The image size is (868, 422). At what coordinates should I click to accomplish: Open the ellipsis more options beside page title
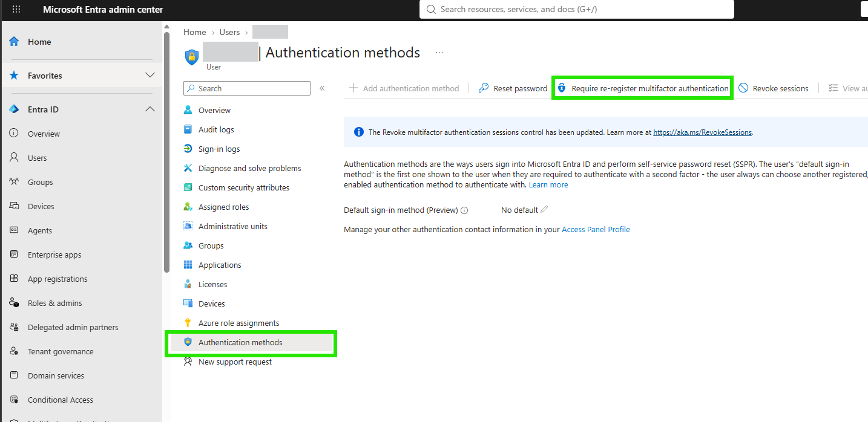(439, 53)
